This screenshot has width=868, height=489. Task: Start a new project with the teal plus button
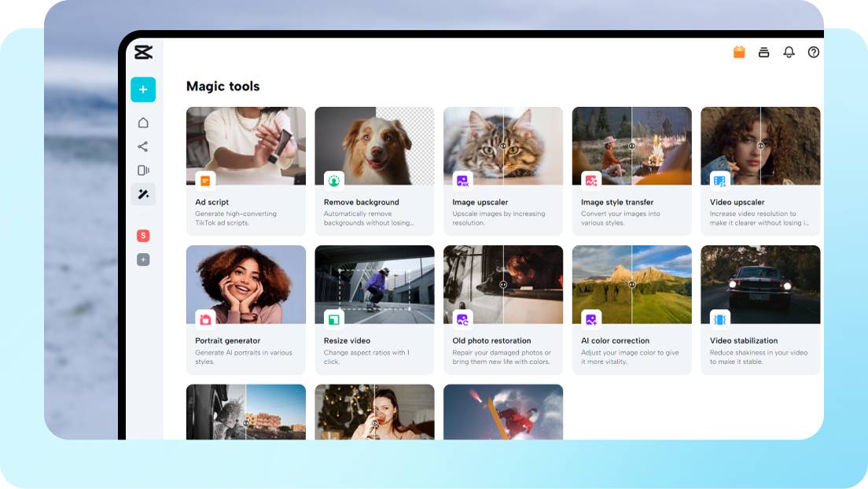(x=142, y=90)
